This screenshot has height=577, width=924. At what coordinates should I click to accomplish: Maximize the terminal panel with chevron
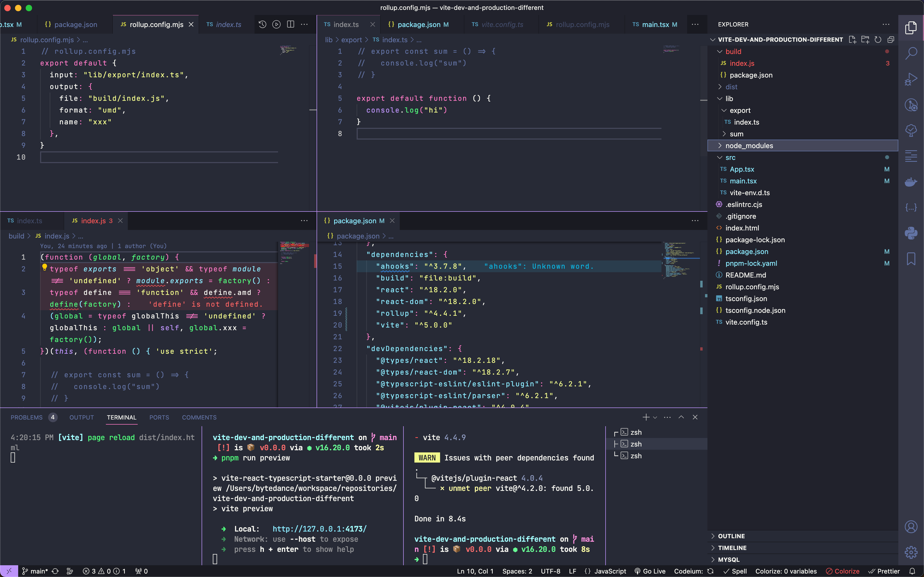click(x=681, y=417)
